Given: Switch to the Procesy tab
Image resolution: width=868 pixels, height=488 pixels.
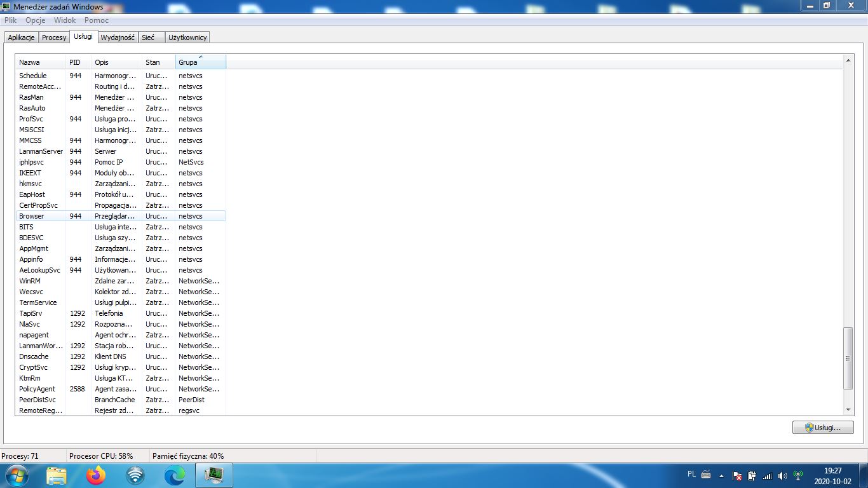Looking at the screenshot, I should point(54,37).
